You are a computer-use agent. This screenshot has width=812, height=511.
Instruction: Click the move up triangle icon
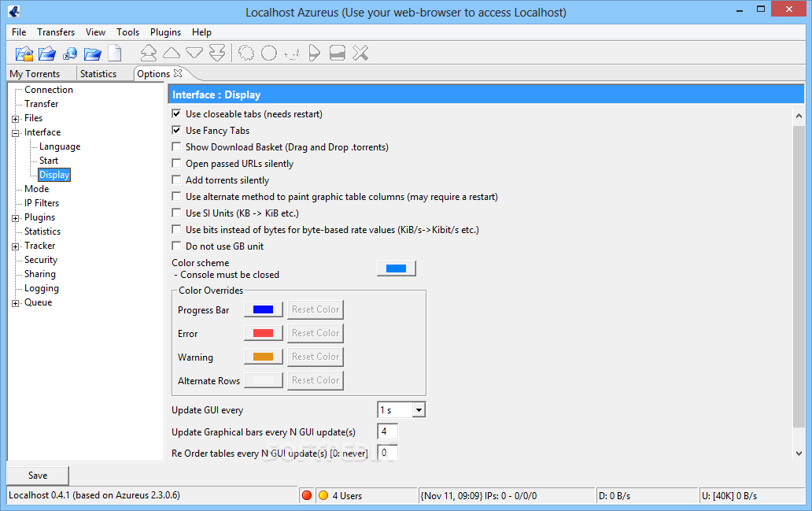click(172, 53)
